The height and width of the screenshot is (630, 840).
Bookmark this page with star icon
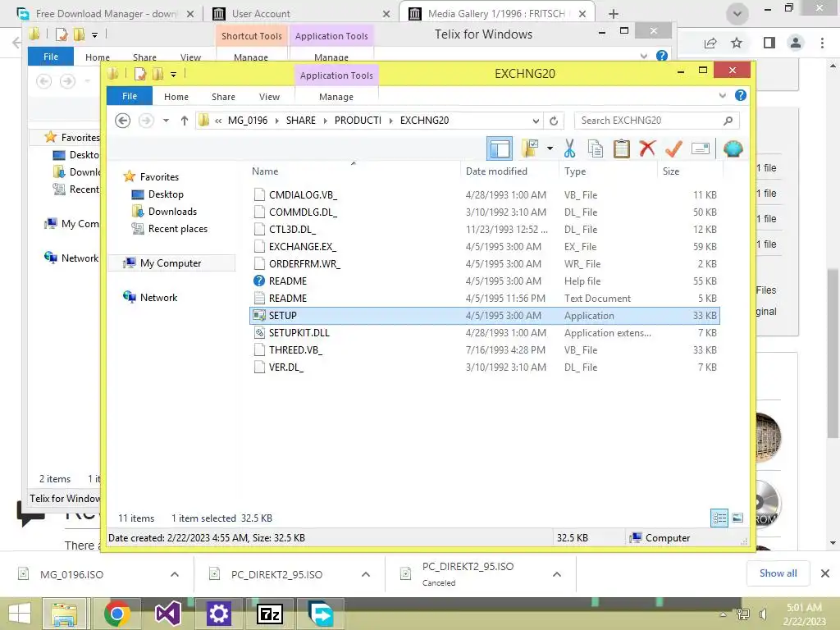pyautogui.click(x=737, y=43)
